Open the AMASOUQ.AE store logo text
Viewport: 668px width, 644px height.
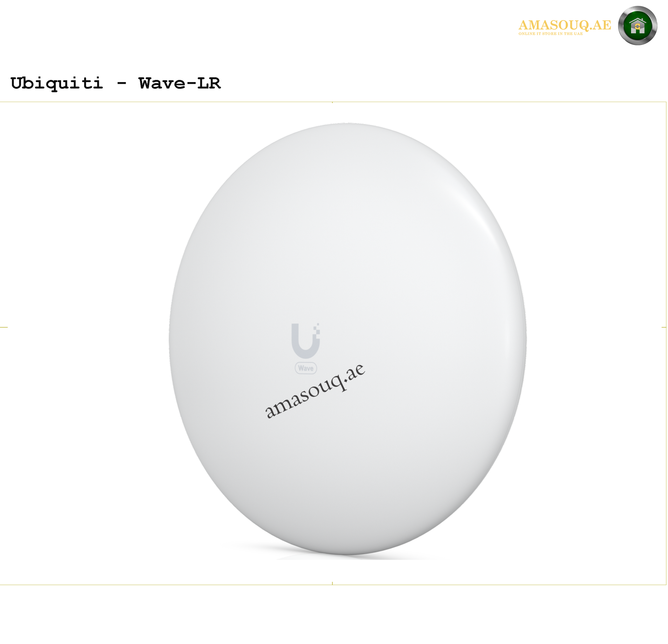coord(565,25)
